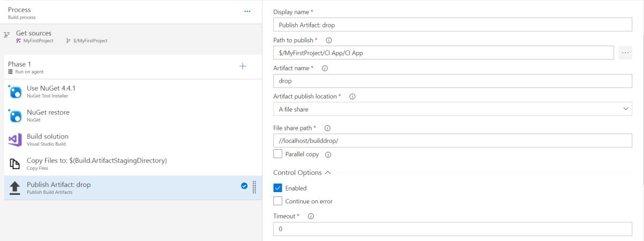Image resolution: width=644 pixels, height=241 pixels.
Task: Click the NuGet Tool Installer task icon
Action: click(x=15, y=92)
